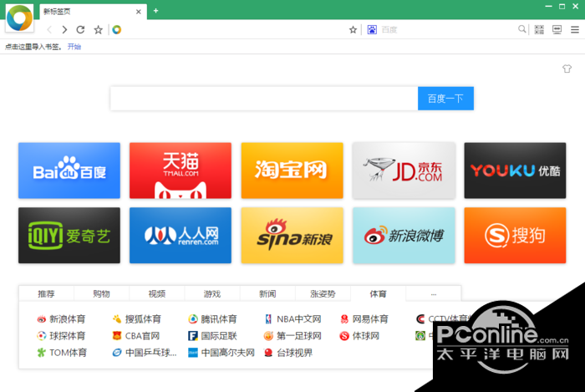Click the site icon in address bar
585x392 pixels.
[x=117, y=30]
